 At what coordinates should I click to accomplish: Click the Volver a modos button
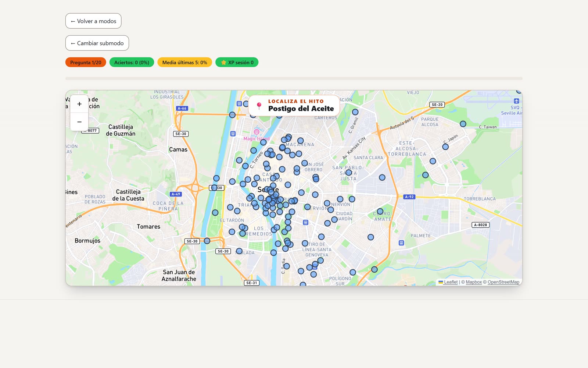93,21
